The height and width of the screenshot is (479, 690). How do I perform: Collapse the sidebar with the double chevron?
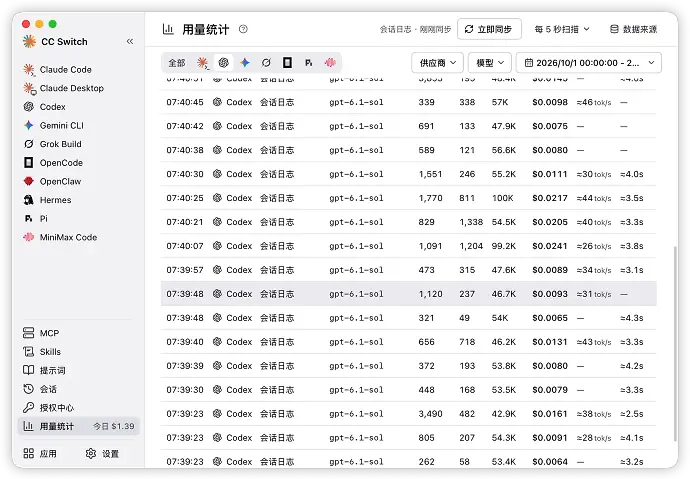coord(130,41)
